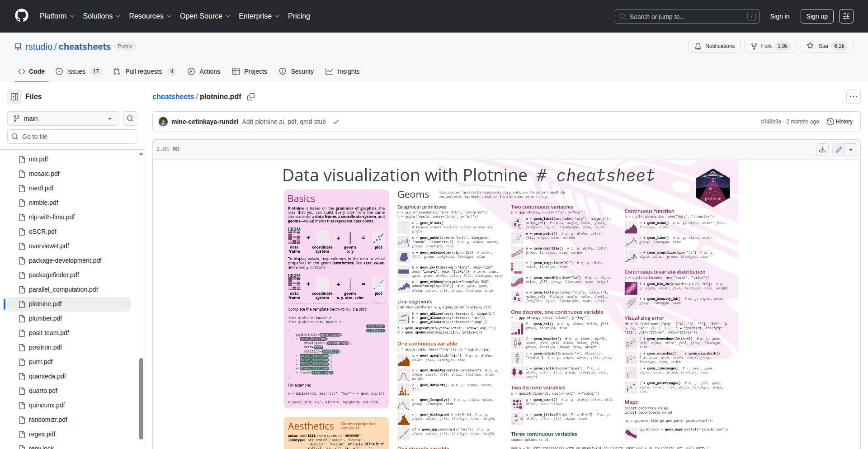868x449 pixels.
Task: Open Notifications for this repository
Action: tap(714, 46)
